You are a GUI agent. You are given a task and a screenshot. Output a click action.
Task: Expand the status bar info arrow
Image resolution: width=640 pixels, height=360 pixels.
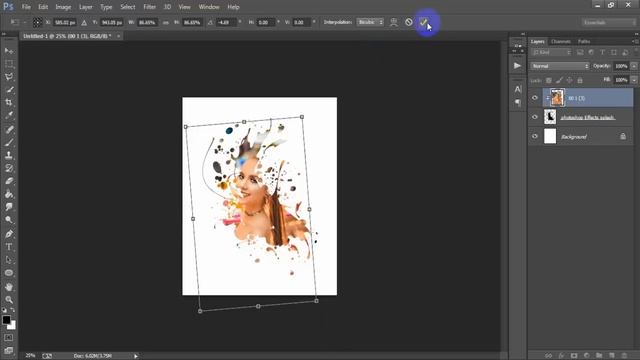pyautogui.click(x=136, y=356)
